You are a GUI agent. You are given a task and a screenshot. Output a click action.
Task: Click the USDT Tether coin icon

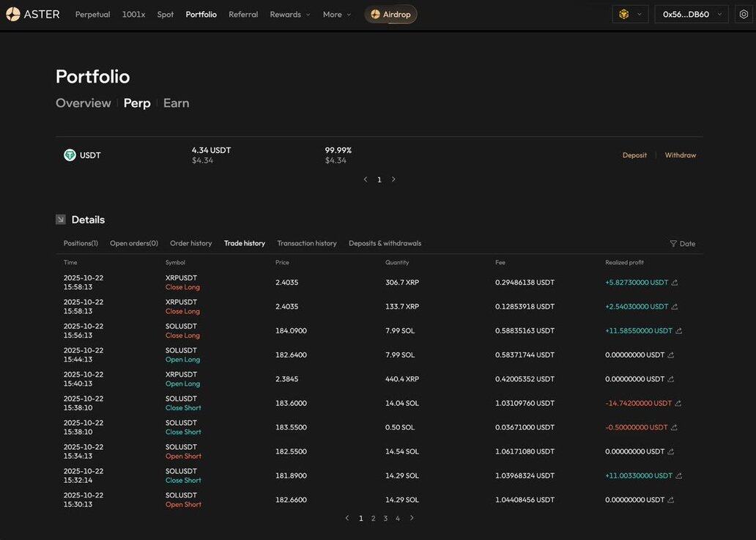tap(70, 155)
